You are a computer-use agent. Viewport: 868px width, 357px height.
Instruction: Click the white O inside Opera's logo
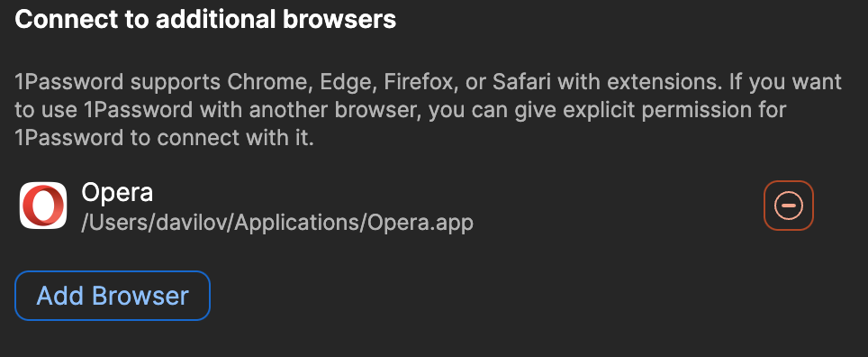pyautogui.click(x=43, y=206)
